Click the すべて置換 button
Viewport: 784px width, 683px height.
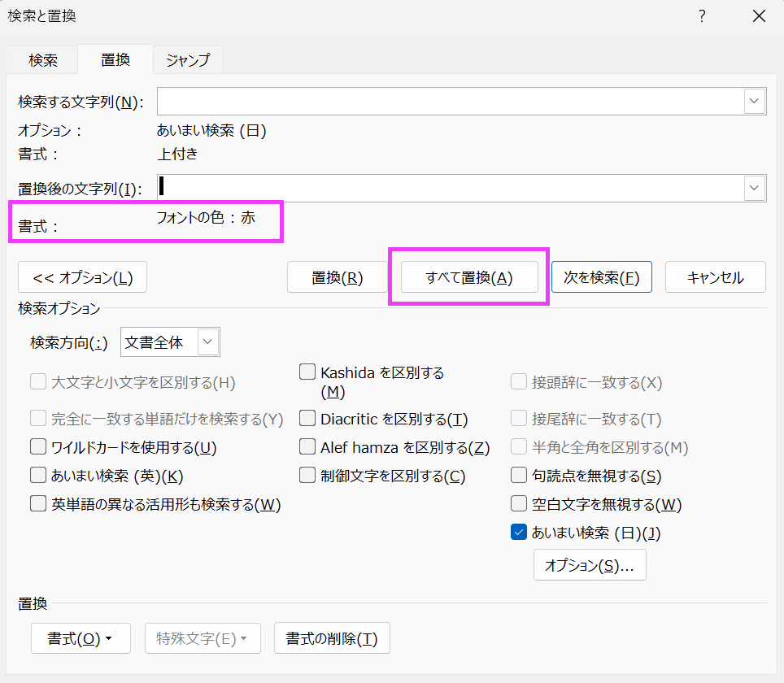coord(469,277)
